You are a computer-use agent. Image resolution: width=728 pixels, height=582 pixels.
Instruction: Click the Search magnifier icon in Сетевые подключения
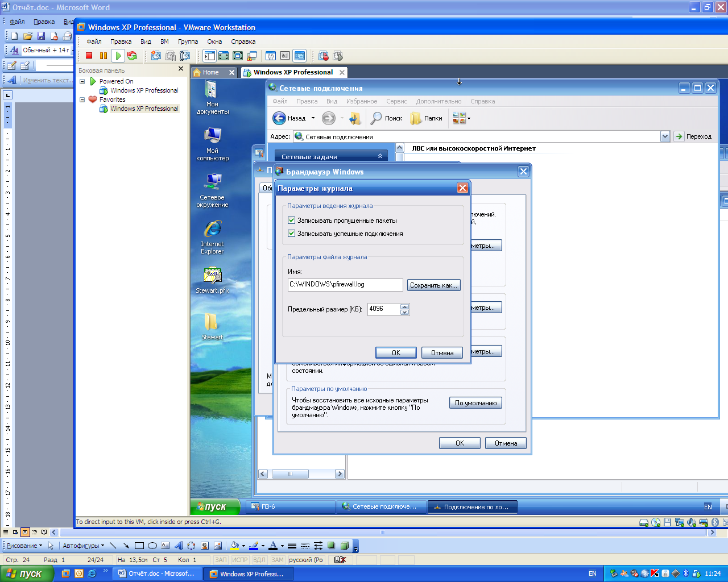point(377,118)
